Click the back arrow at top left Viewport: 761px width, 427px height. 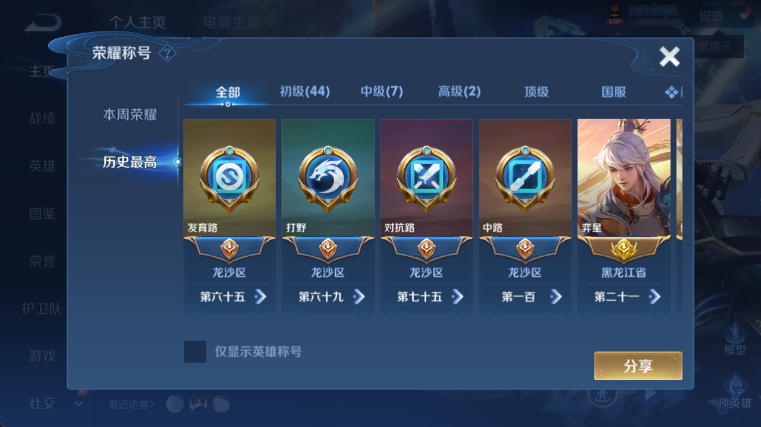point(43,22)
